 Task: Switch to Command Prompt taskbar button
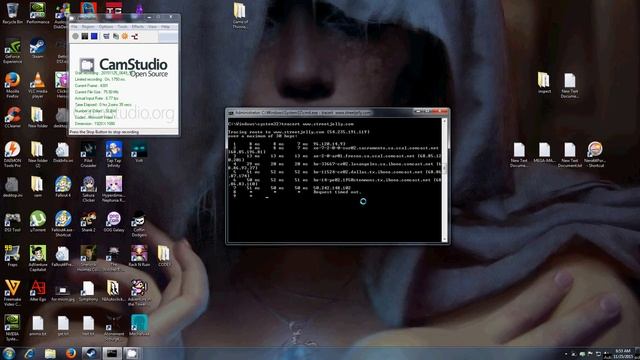pyautogui.click(x=111, y=353)
